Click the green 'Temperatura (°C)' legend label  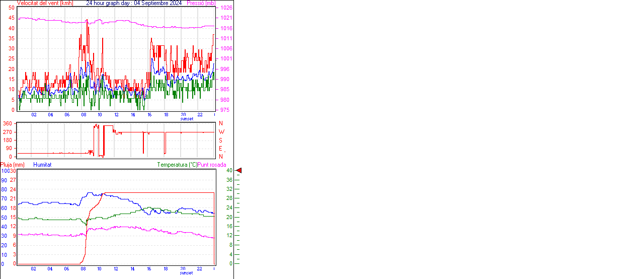click(177, 165)
